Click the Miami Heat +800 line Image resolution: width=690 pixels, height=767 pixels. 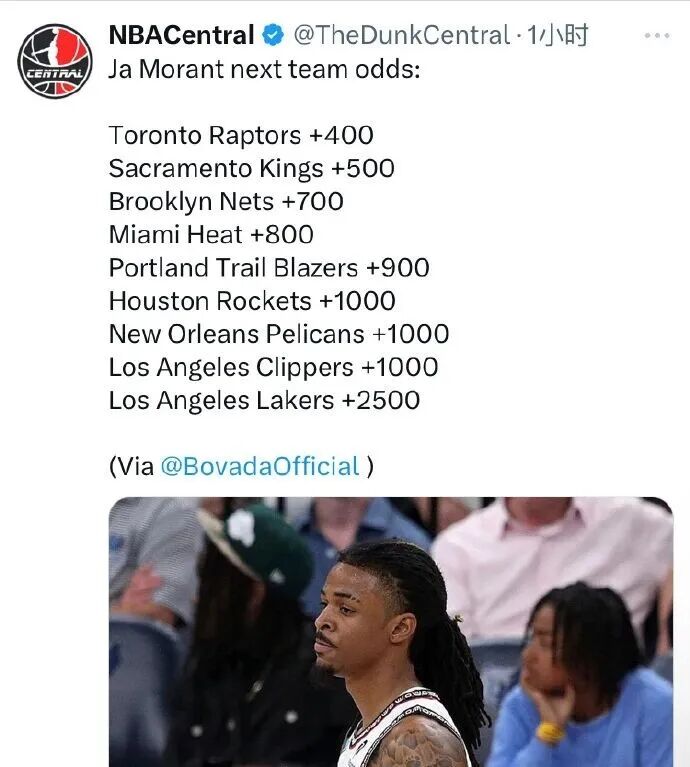[x=211, y=234]
